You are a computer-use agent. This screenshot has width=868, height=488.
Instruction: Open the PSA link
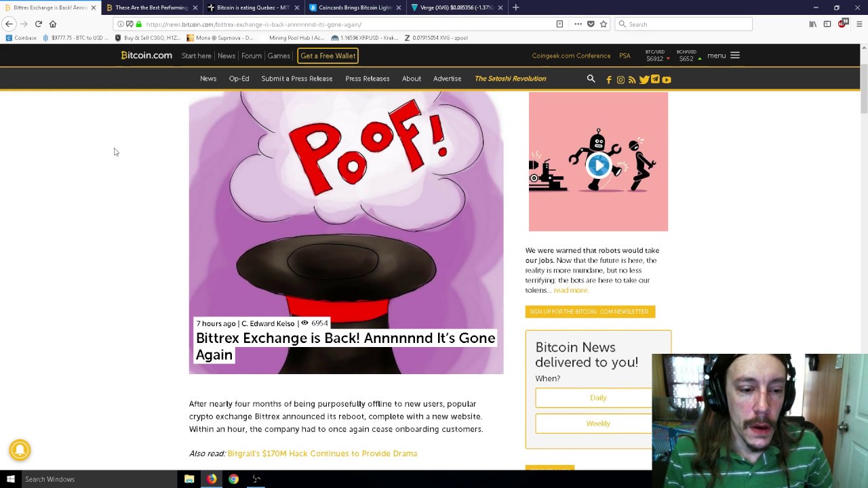625,56
